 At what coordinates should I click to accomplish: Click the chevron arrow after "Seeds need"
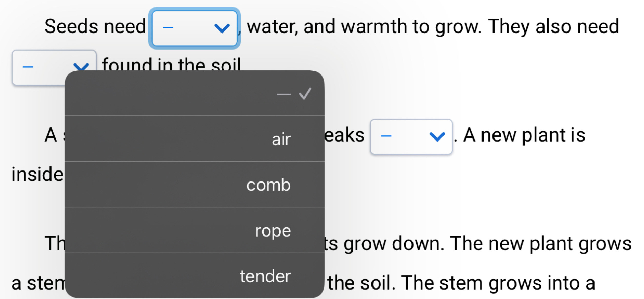pos(222,28)
